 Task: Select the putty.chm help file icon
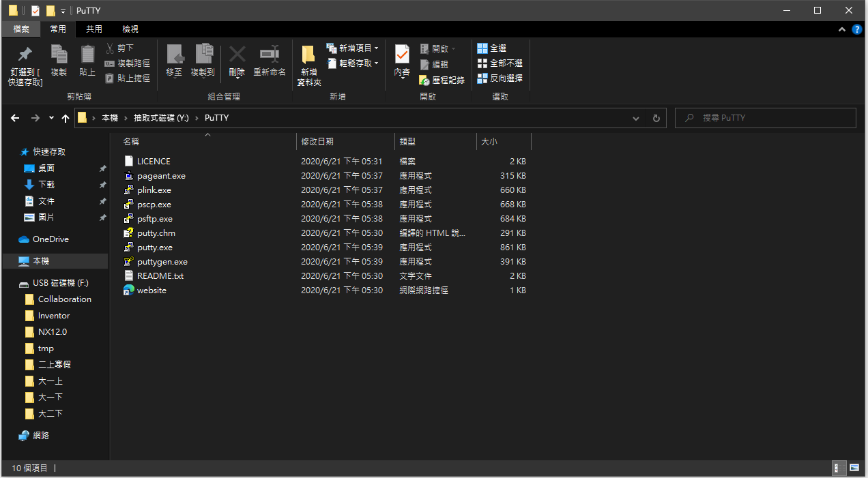click(129, 233)
